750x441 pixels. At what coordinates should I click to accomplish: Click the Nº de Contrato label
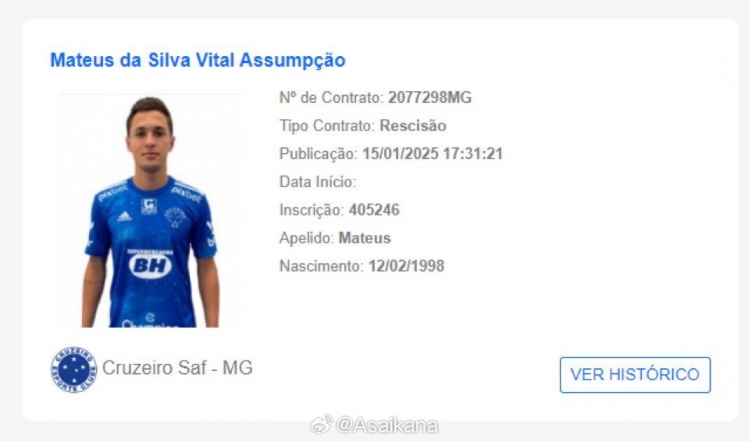331,98
